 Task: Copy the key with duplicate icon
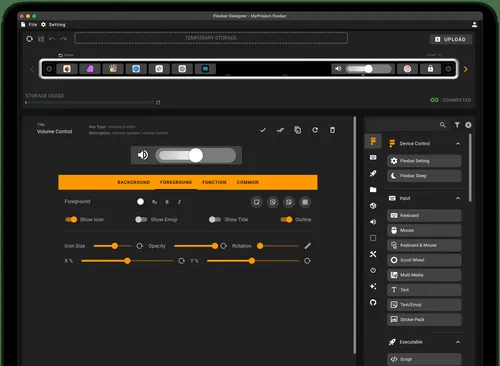tap(298, 130)
